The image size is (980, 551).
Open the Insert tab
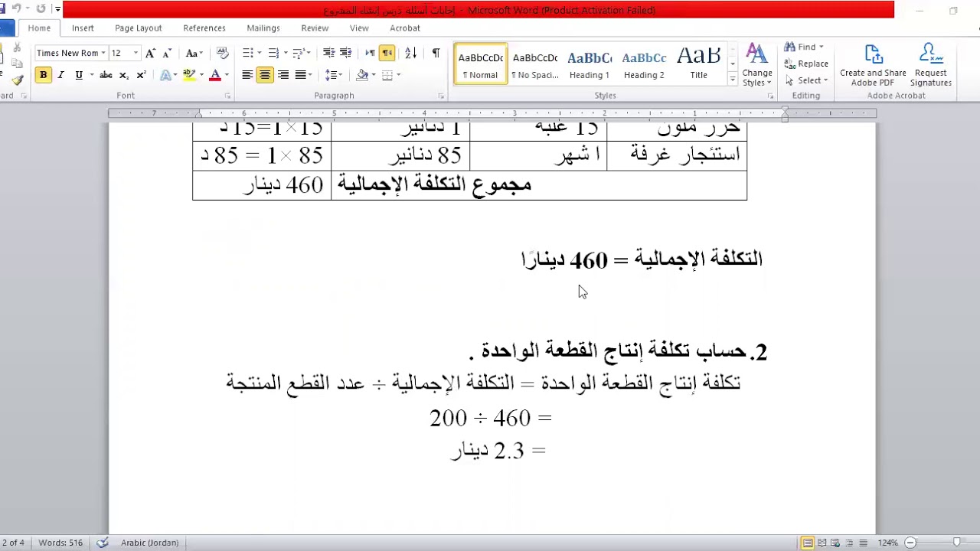83,28
